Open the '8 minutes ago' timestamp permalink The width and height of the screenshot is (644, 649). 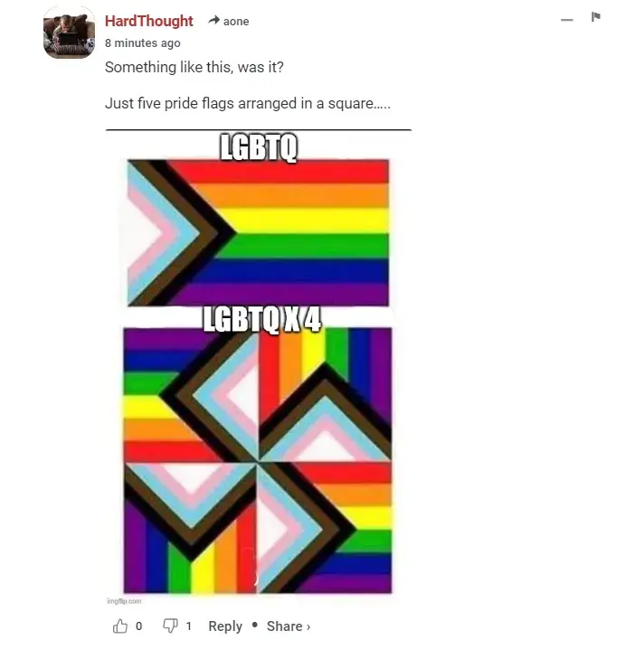coord(143,43)
